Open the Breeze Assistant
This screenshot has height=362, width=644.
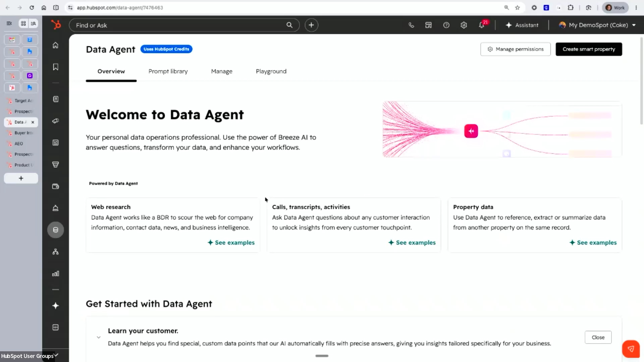click(522, 25)
